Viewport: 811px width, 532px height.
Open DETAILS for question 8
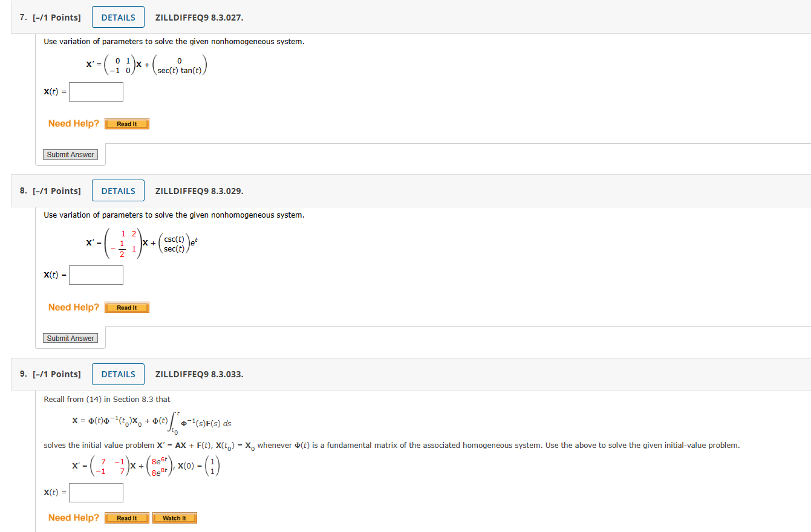coord(117,190)
